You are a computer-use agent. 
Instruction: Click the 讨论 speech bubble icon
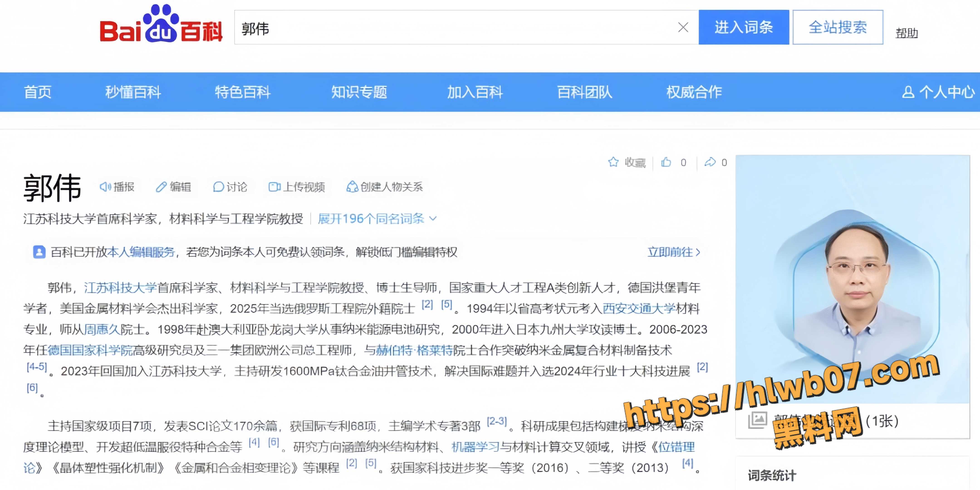pyautogui.click(x=218, y=187)
